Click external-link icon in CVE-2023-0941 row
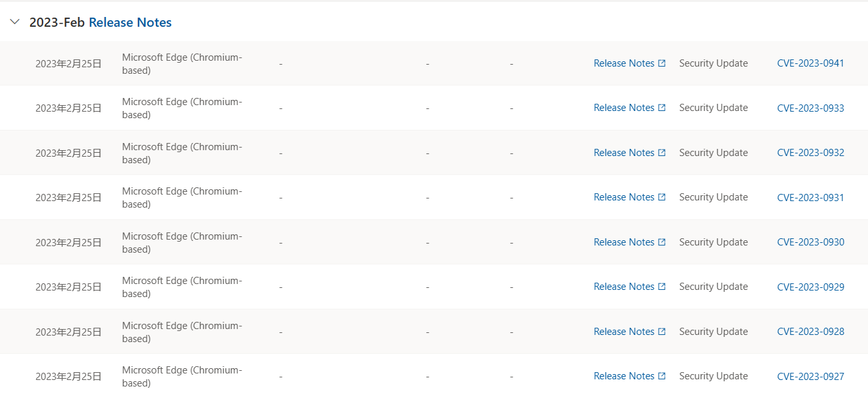This screenshot has width=868, height=395. (x=662, y=63)
